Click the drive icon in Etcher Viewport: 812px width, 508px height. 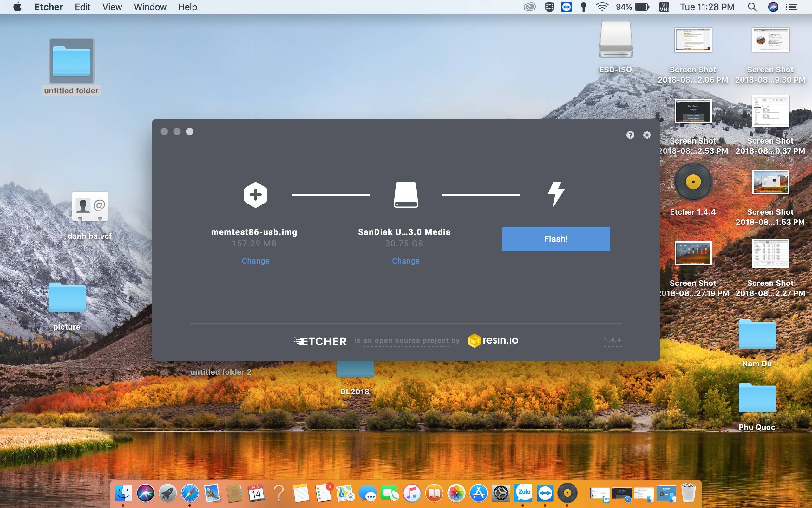[x=406, y=195]
